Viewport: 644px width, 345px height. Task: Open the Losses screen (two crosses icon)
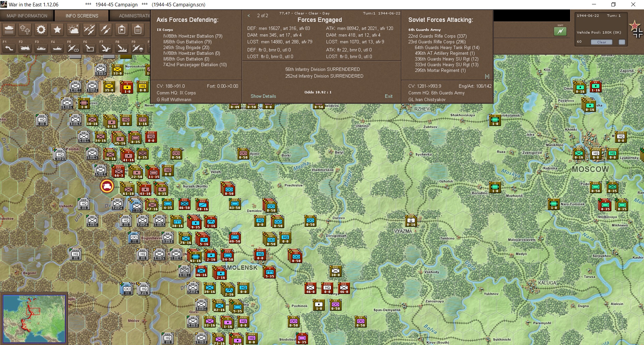pos(25,30)
